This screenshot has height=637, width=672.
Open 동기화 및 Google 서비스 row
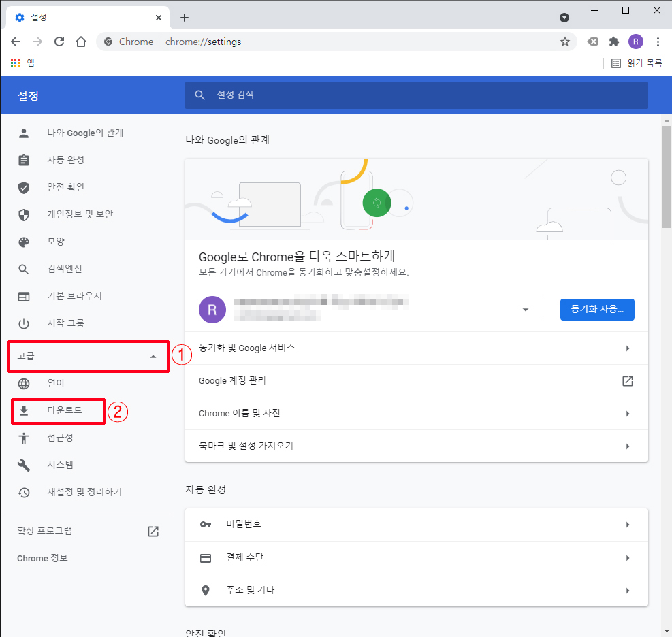click(x=416, y=348)
